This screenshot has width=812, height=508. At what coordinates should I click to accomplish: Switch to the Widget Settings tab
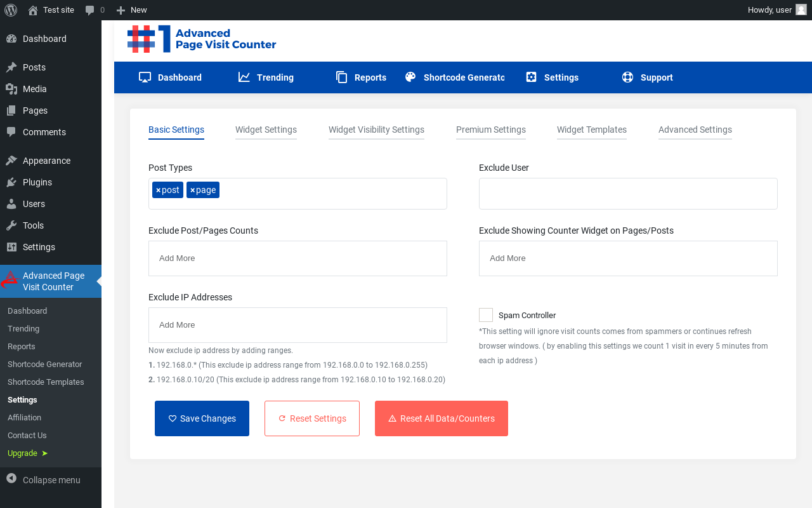click(x=266, y=130)
